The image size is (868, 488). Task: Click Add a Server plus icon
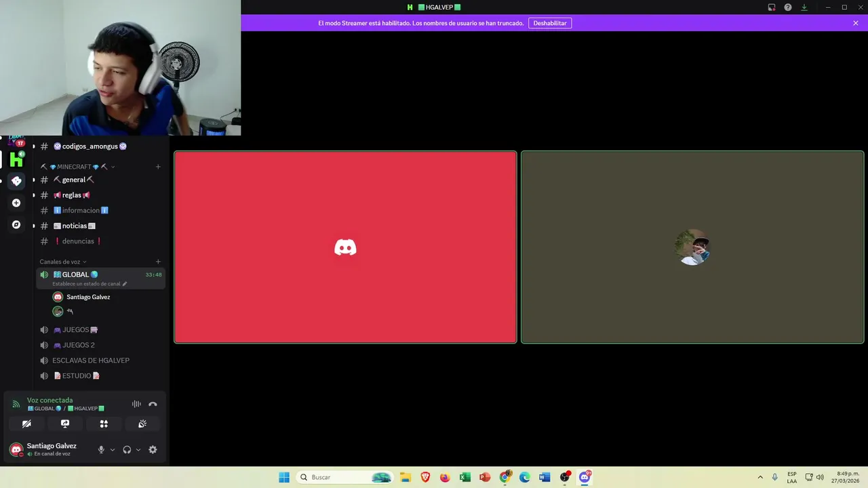[16, 203]
